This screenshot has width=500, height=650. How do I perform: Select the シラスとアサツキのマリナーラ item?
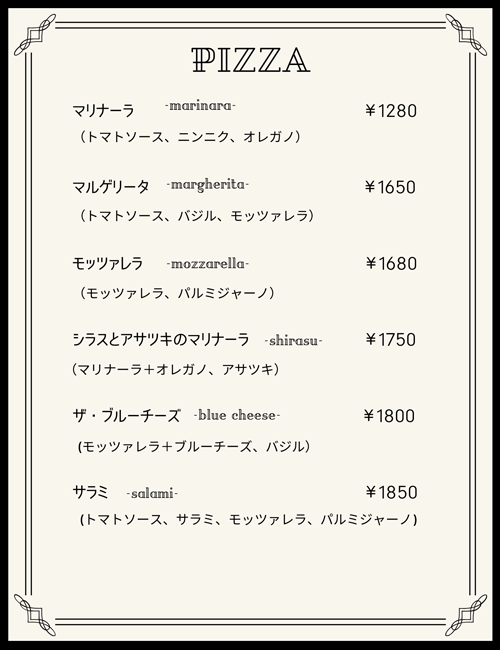point(161,340)
